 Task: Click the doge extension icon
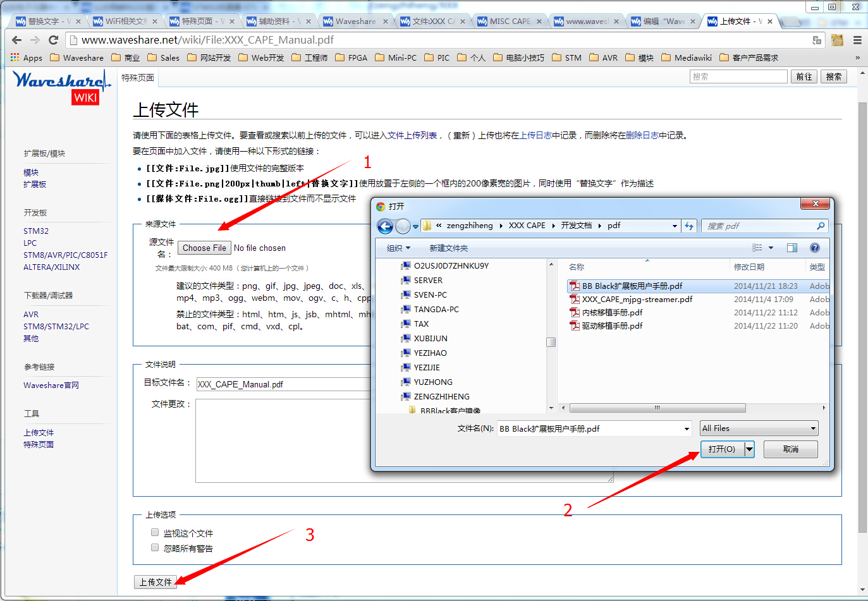pyautogui.click(x=837, y=40)
